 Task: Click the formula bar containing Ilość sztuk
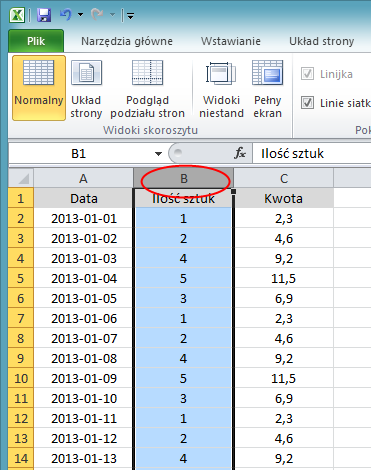(312, 153)
